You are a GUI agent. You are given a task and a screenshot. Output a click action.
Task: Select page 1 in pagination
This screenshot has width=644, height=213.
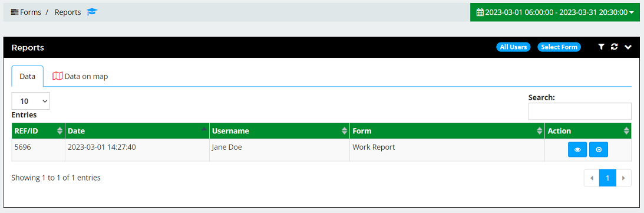click(x=607, y=178)
